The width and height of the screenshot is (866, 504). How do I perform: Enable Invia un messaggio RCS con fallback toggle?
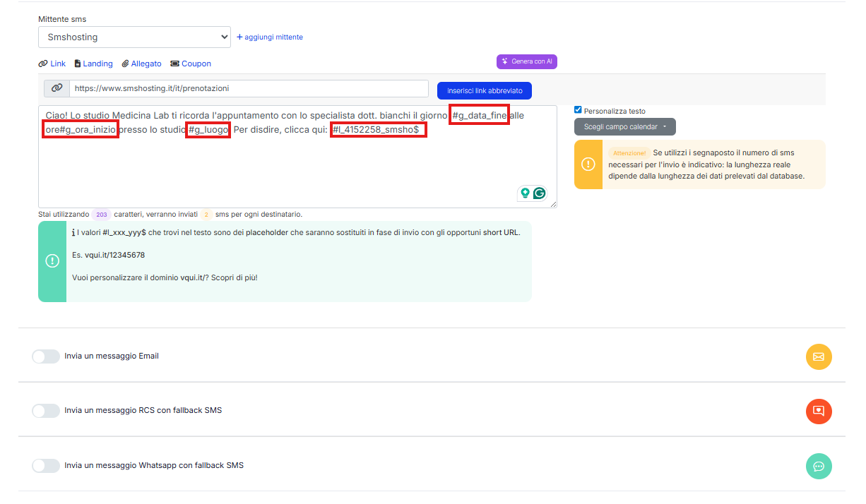[x=46, y=411]
